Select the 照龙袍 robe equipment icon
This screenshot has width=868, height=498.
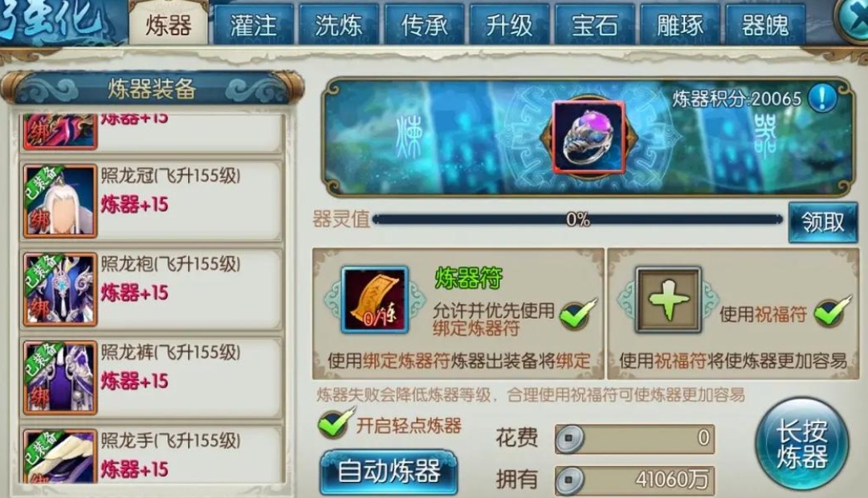click(60, 290)
